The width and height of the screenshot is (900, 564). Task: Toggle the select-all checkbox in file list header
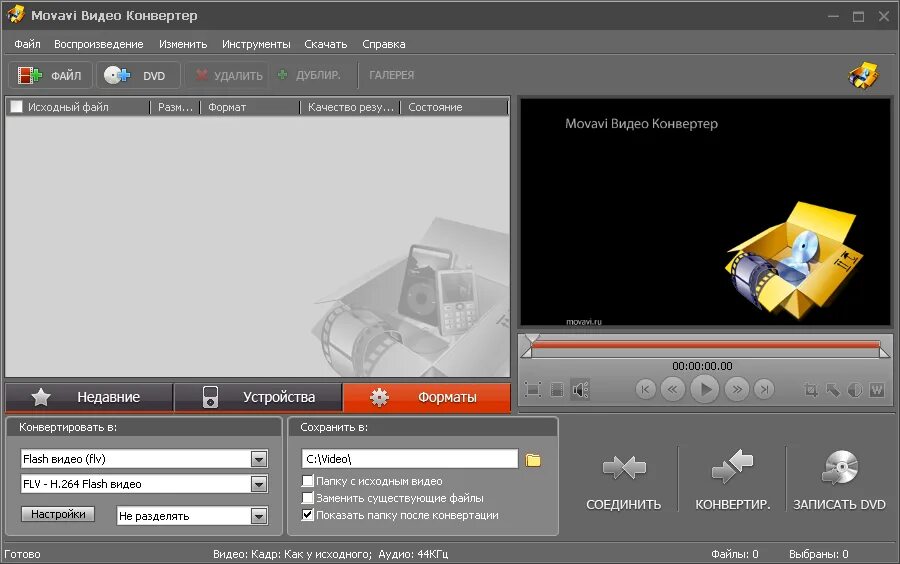click(17, 107)
